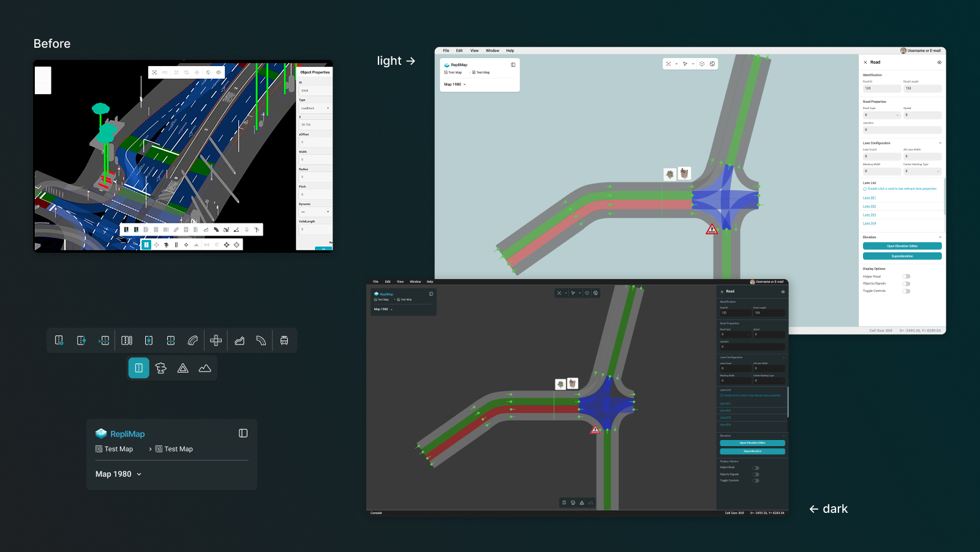Open Lane 003 link in light window
The height and width of the screenshot is (552, 980).
click(869, 215)
